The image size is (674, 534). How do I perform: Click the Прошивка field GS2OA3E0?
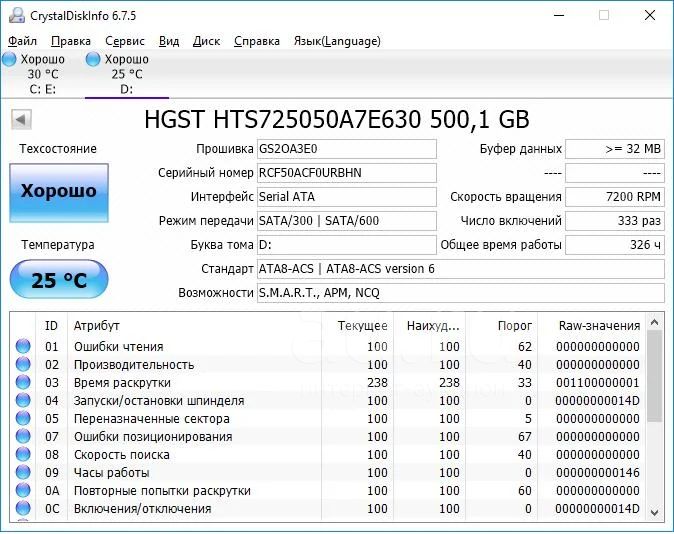coord(347,149)
